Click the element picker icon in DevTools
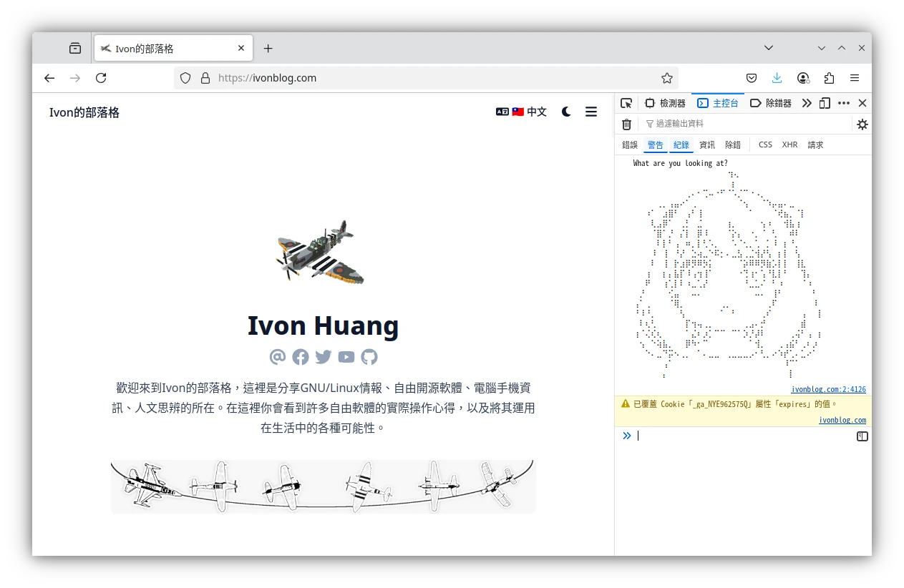 tap(626, 103)
